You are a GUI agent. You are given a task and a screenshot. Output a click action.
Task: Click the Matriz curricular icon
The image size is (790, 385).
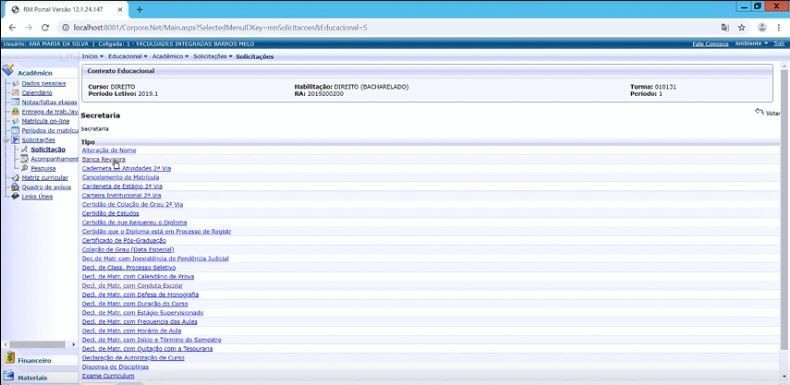[16, 177]
